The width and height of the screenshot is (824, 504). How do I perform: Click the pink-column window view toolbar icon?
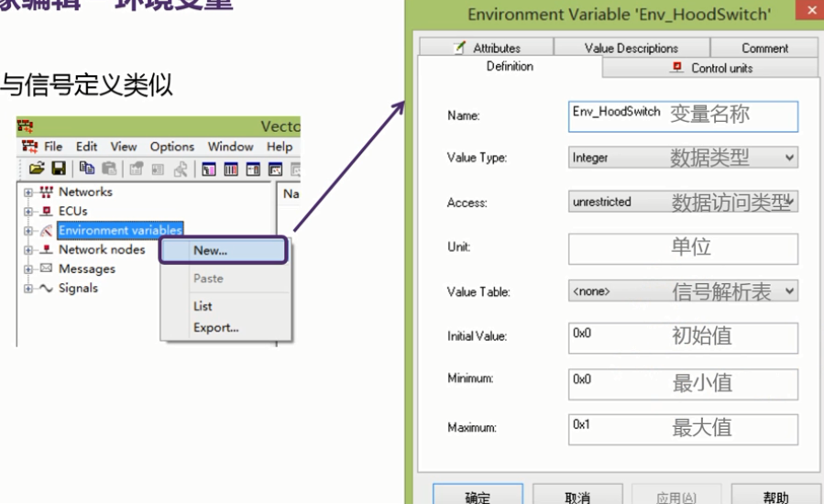(x=209, y=170)
